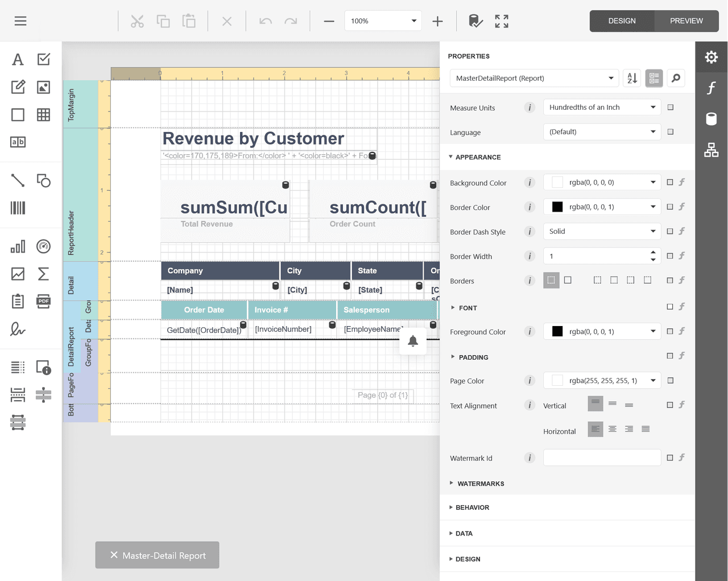Select the No borders option
Screen dimensions: 728x581
[x=551, y=281]
